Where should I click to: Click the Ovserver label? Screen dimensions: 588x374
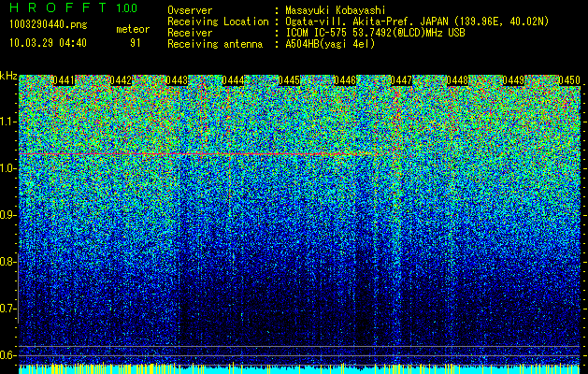tap(190, 10)
